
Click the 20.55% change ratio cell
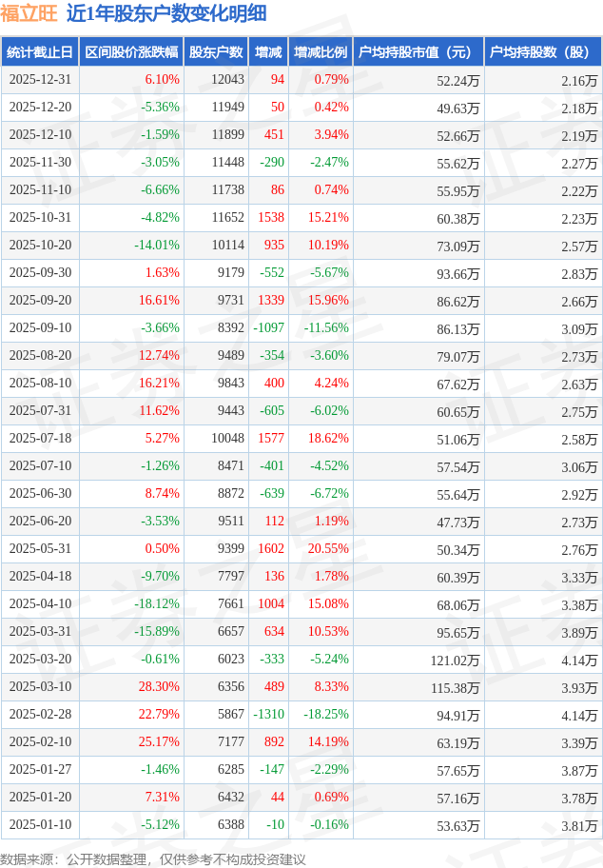(x=328, y=549)
